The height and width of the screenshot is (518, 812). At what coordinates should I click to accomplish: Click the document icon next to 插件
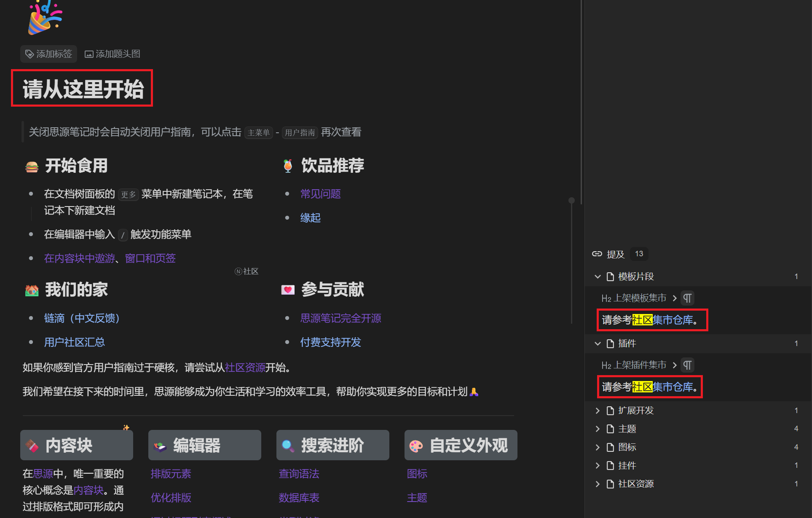(x=611, y=344)
